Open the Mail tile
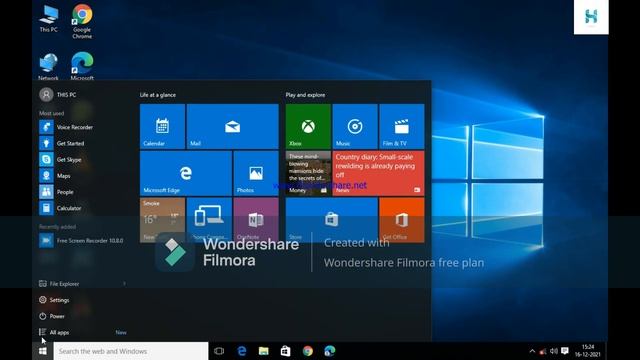Screen dimensions: 640x360 tap(233, 126)
